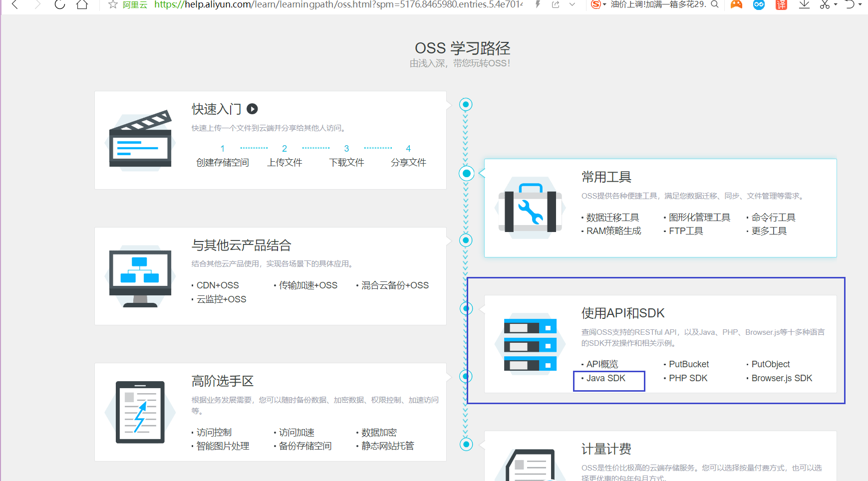Go back to previous page
The width and height of the screenshot is (868, 481).
tap(14, 4)
